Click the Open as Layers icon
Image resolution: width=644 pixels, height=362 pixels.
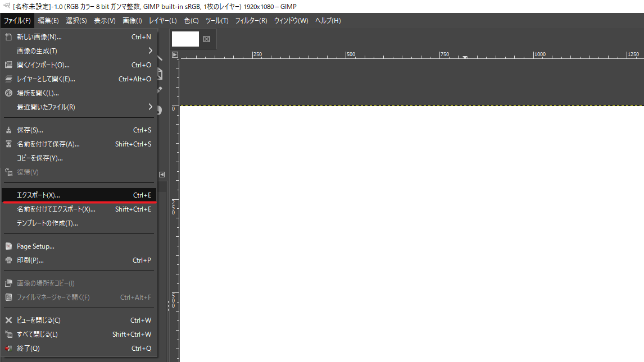pyautogui.click(x=8, y=79)
